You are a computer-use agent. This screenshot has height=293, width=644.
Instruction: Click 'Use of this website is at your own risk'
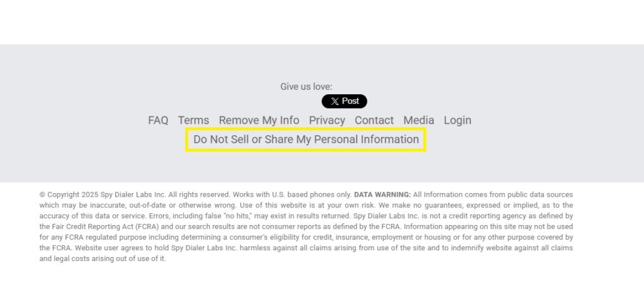click(307, 205)
